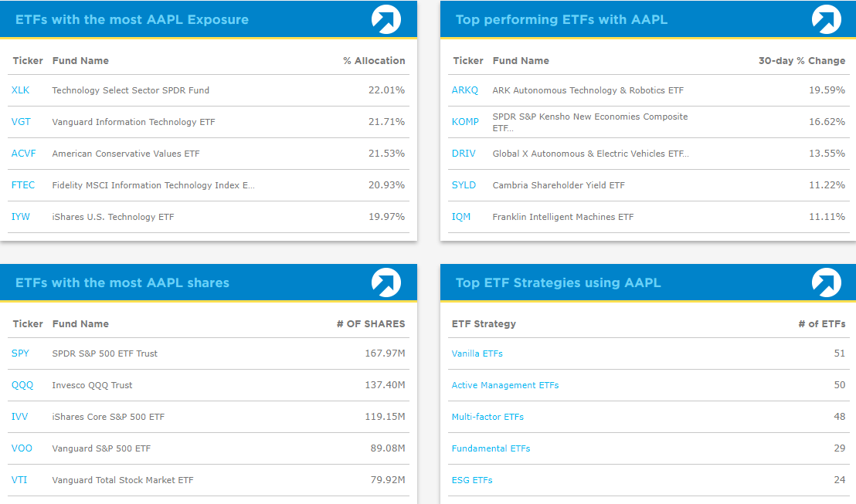
Task: Open the DRIV ticker link
Action: (464, 154)
